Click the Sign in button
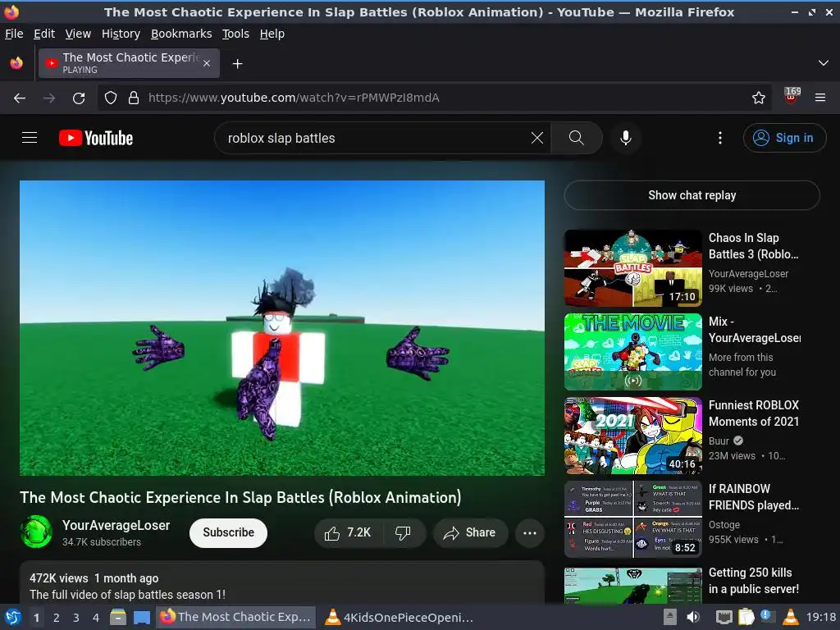840x630 pixels. click(784, 138)
